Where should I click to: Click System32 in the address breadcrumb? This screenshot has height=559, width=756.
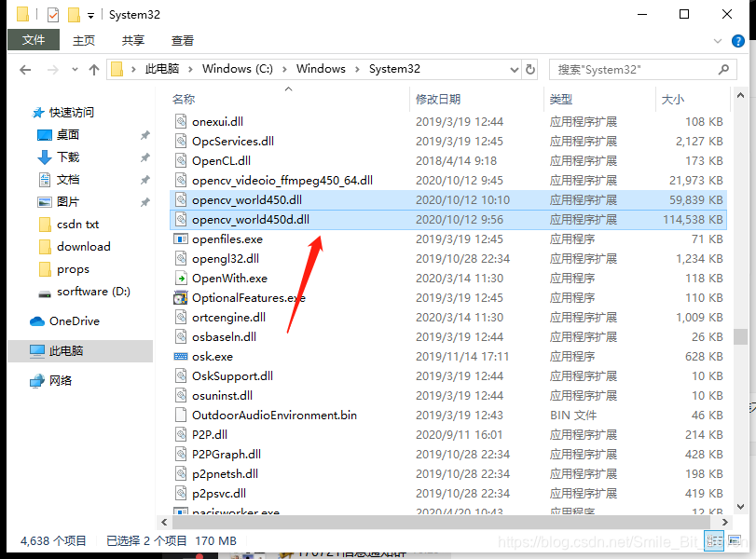pos(394,69)
